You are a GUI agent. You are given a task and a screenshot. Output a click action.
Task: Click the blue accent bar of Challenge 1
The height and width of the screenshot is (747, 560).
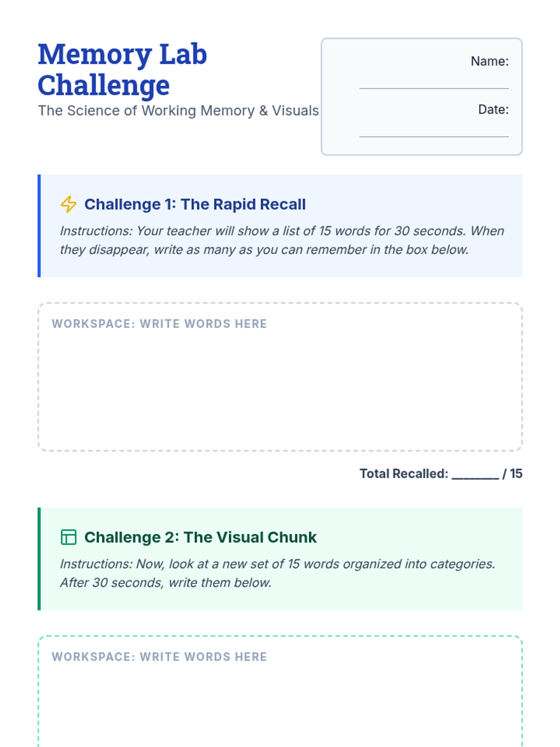39,226
